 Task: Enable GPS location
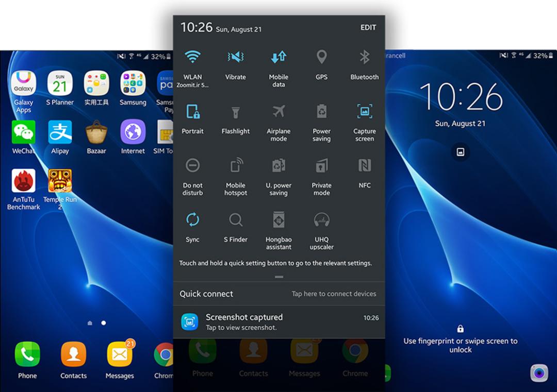[321, 64]
